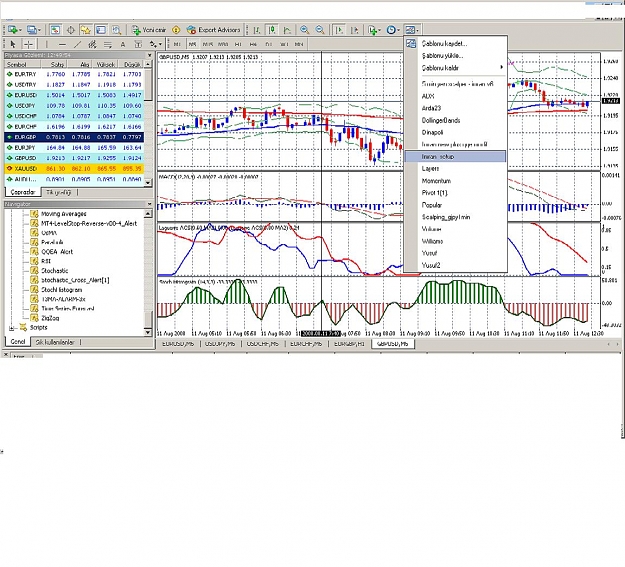Select the horizontal line tool
Image resolution: width=625 pixels, height=567 pixels.
point(62,44)
